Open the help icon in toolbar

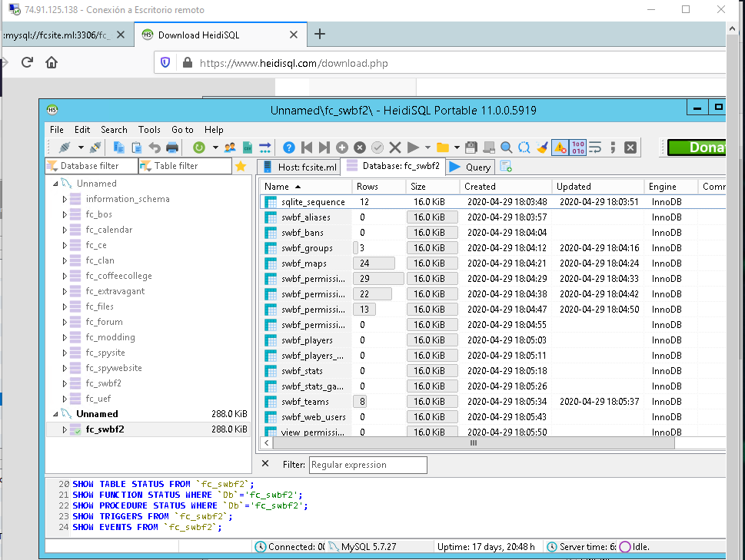pos(289,147)
